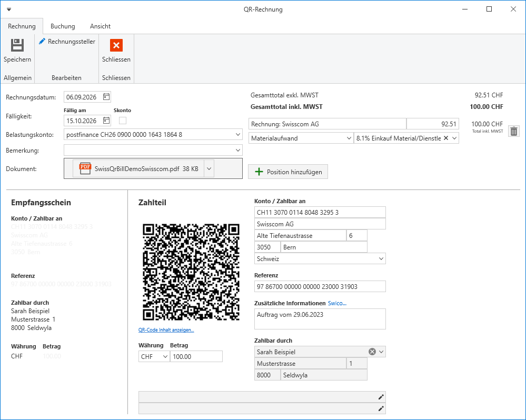Click the Position hinzufügen button

pyautogui.click(x=288, y=172)
